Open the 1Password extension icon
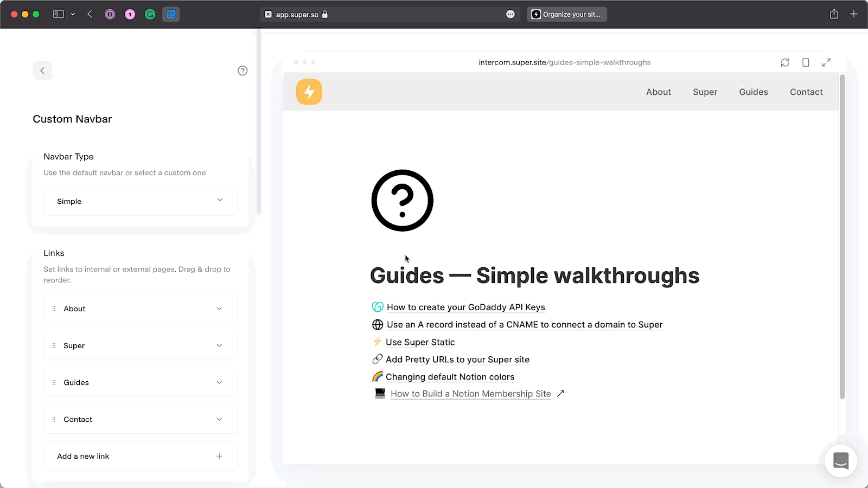The width and height of the screenshot is (868, 488). [x=110, y=15]
